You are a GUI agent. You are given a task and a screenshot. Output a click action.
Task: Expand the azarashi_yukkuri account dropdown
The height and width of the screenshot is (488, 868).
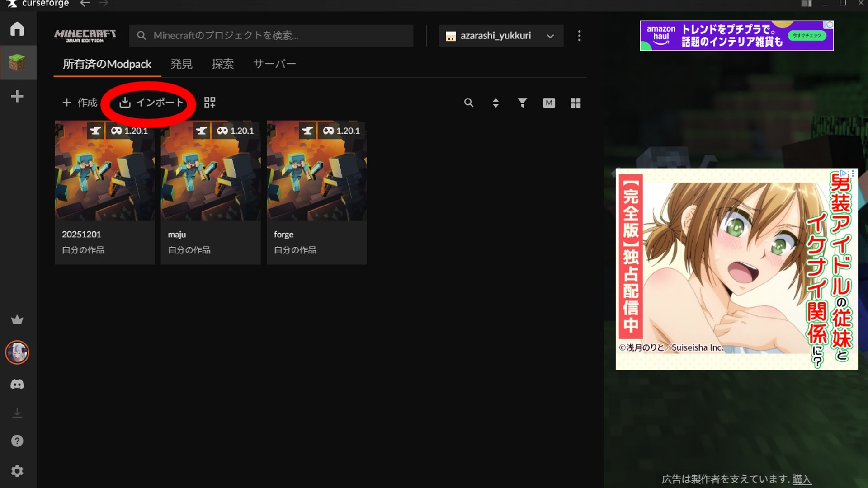pos(501,36)
